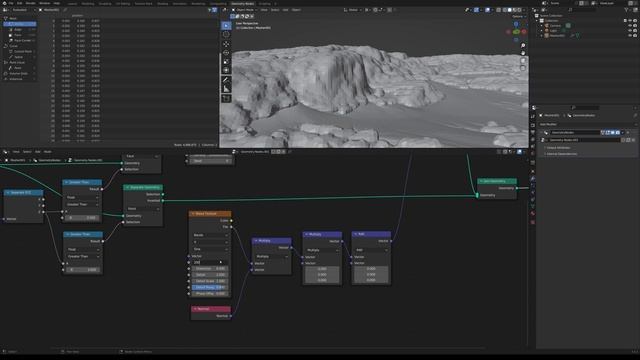Toggle viewport gizmo display button
640x360 pixels.
(x=476, y=10)
